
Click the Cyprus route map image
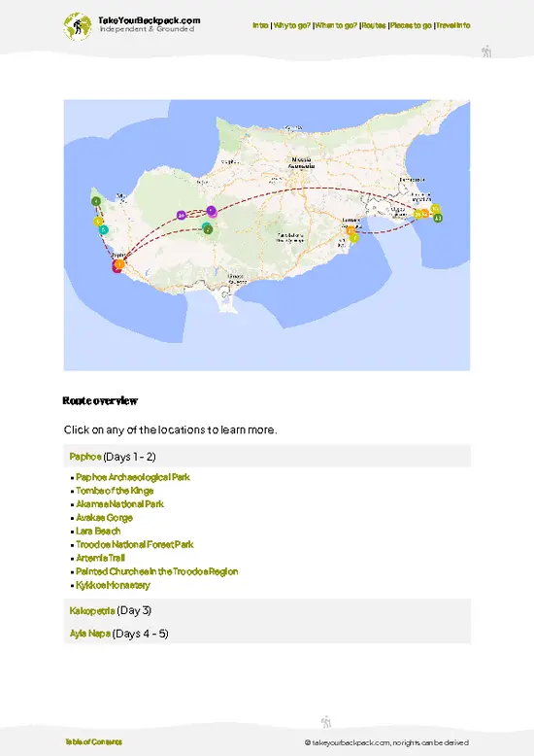267,235
